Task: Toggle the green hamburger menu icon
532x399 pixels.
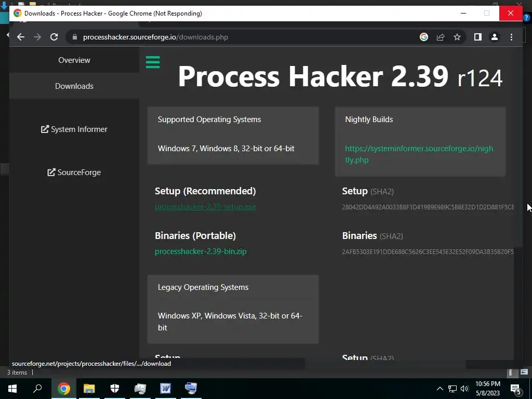Action: click(x=153, y=62)
